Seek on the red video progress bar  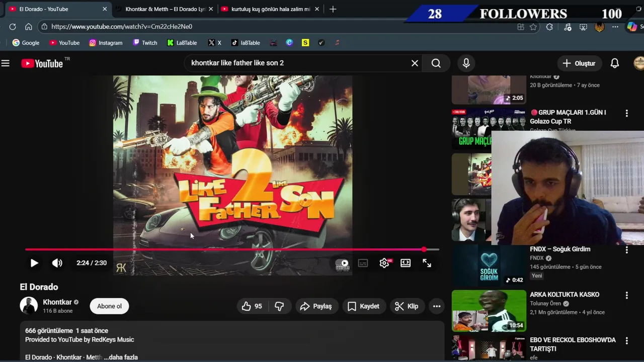point(232,249)
